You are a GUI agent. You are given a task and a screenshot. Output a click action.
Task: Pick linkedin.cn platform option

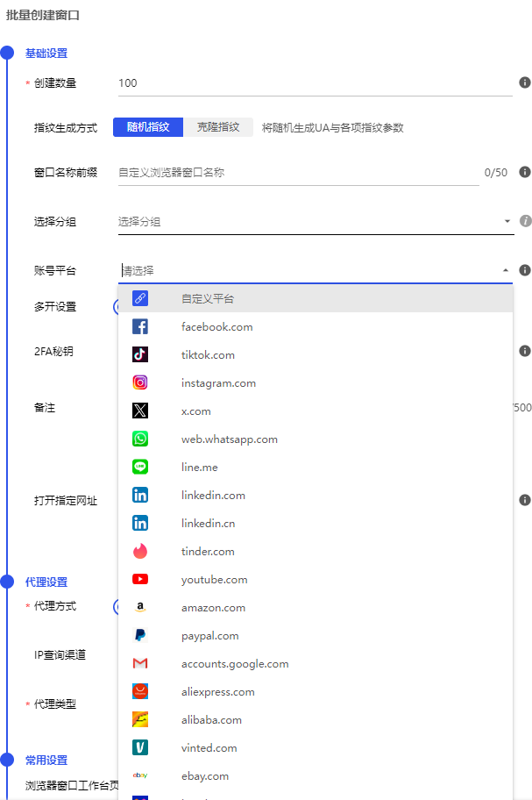coord(316,523)
